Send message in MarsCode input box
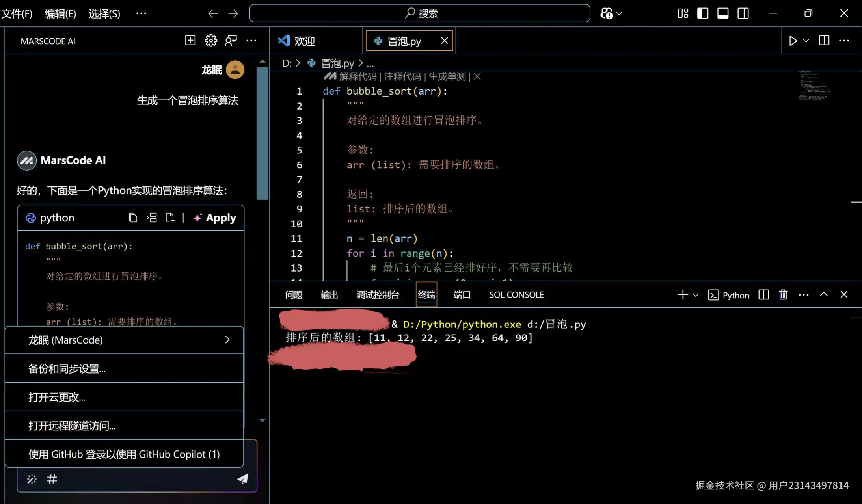The image size is (862, 504). [x=242, y=478]
